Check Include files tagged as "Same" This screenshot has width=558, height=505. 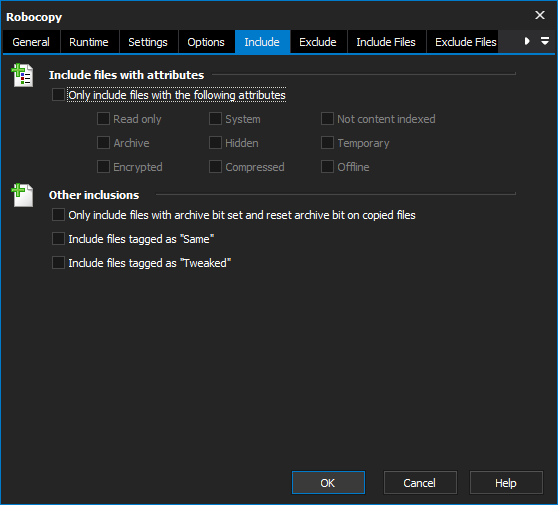click(x=58, y=239)
